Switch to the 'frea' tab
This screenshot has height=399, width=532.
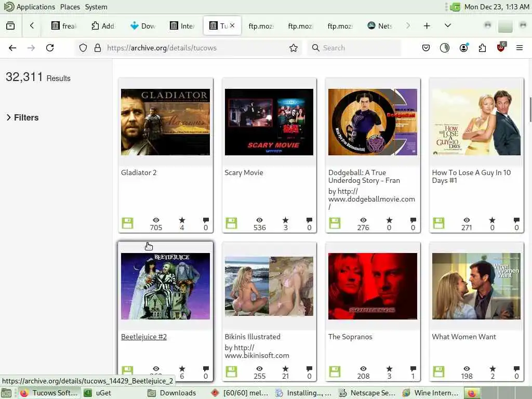point(64,26)
